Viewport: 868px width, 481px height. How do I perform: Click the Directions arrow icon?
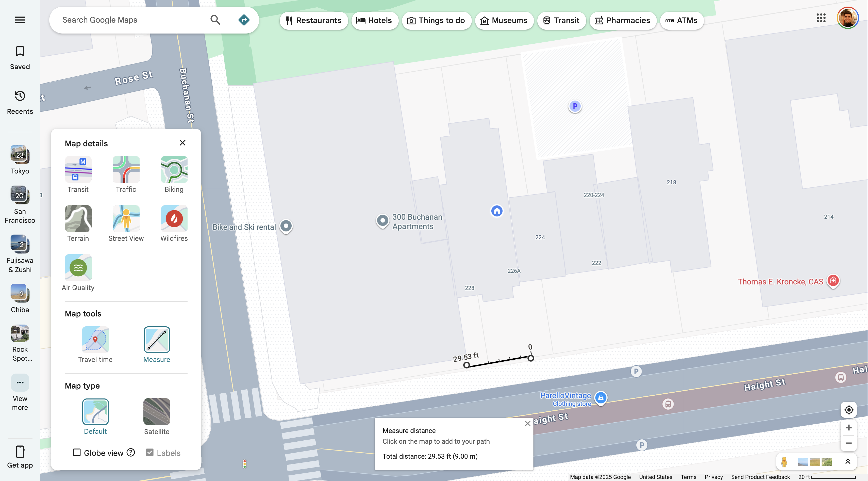244,20
